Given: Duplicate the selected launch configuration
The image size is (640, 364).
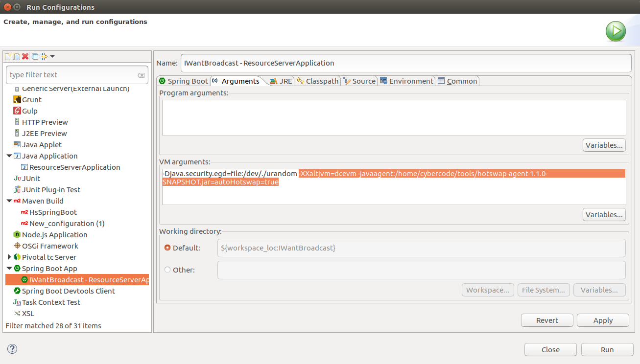Looking at the screenshot, I should point(16,57).
